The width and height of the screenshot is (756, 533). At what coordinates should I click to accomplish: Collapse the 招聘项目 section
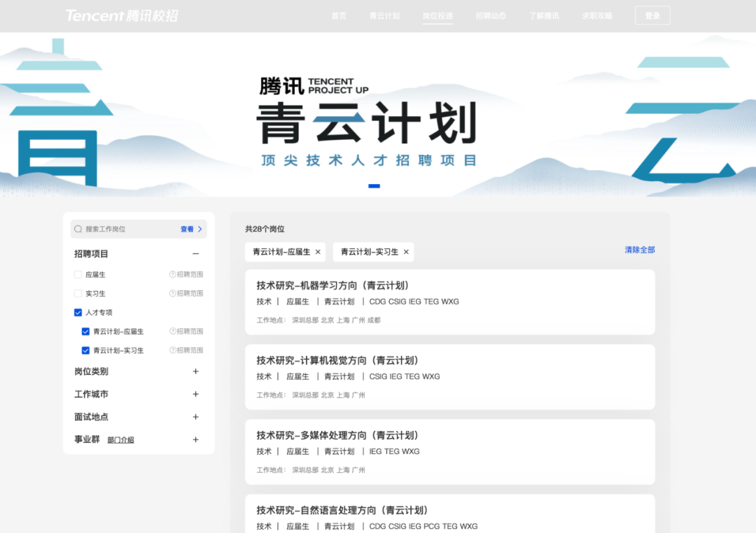(196, 253)
